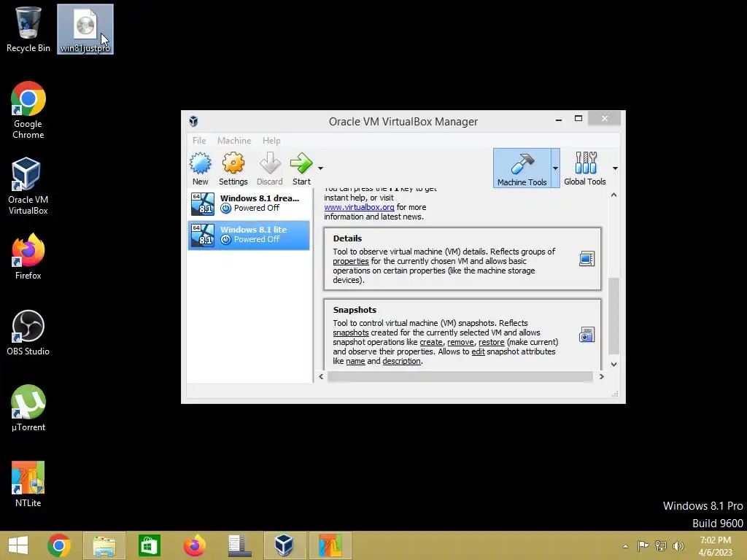Viewport: 747px width, 560px height.
Task: Select the Windows 8.1 lite VM entry
Action: click(x=249, y=235)
